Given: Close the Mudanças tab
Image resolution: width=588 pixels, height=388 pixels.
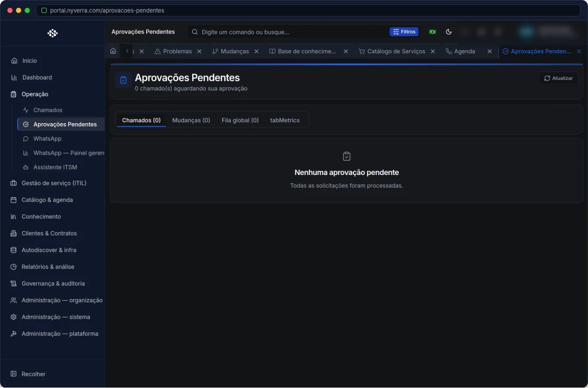Looking at the screenshot, I should (256, 51).
